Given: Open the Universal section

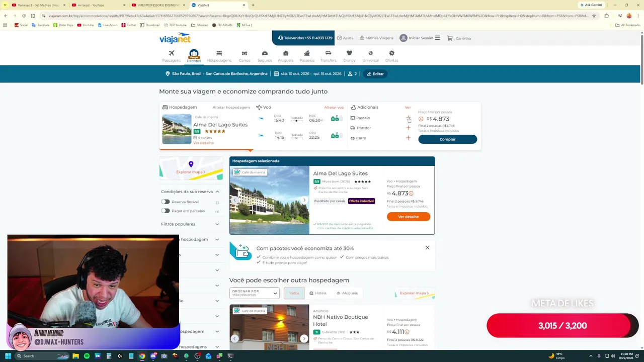Looking at the screenshot, I should [370, 56].
